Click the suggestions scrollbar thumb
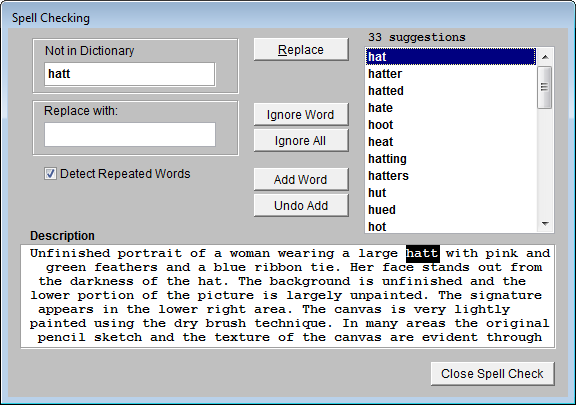Screen dimensions: 576x405 [x=544, y=87]
